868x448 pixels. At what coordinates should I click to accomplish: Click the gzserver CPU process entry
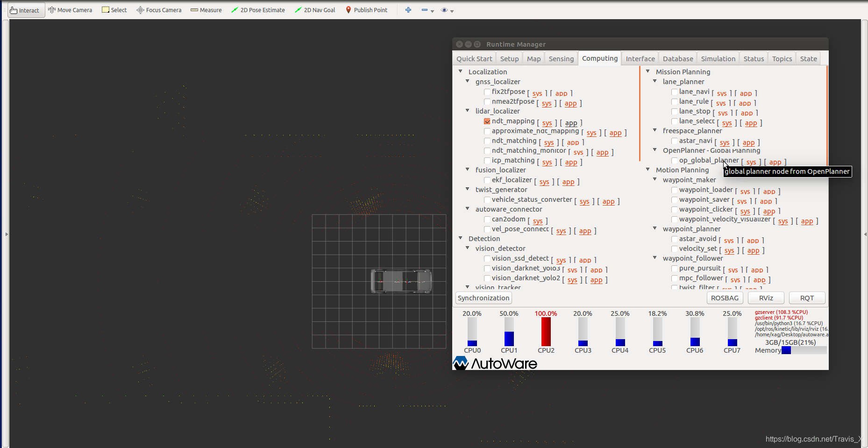click(781, 312)
